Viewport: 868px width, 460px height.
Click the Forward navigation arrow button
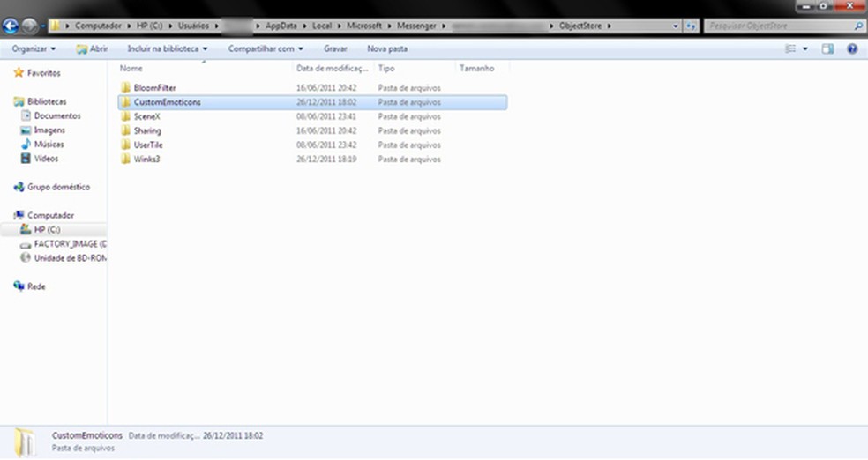click(29, 26)
